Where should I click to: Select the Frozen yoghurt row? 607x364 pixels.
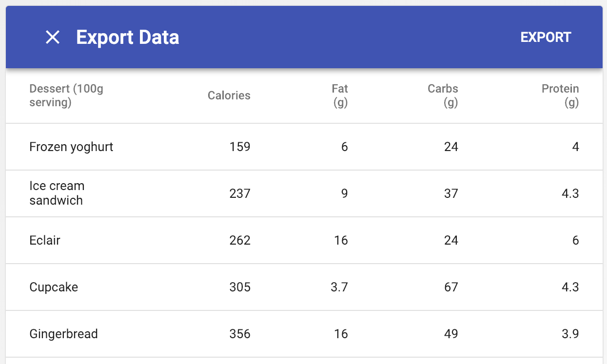[x=71, y=147]
